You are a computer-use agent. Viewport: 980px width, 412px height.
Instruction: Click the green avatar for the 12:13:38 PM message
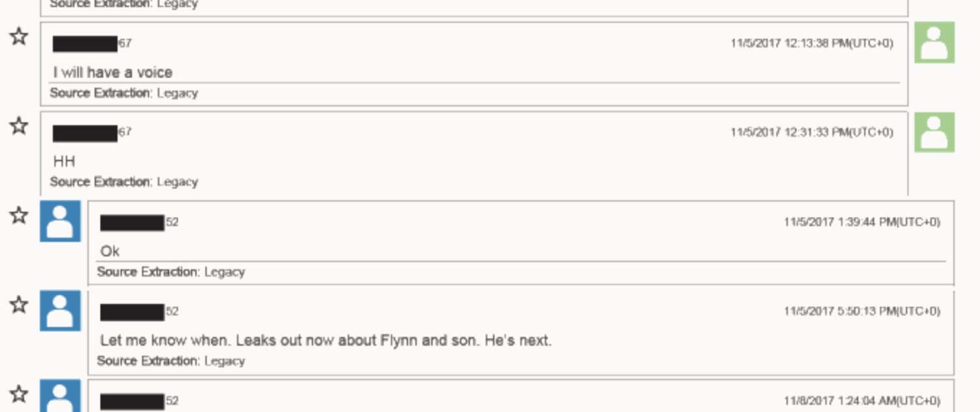[934, 43]
